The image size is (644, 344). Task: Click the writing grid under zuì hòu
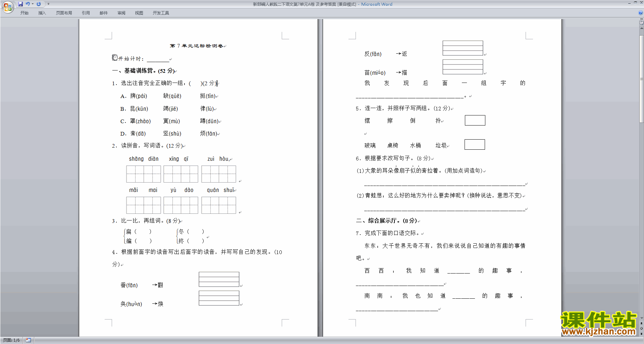(x=219, y=174)
